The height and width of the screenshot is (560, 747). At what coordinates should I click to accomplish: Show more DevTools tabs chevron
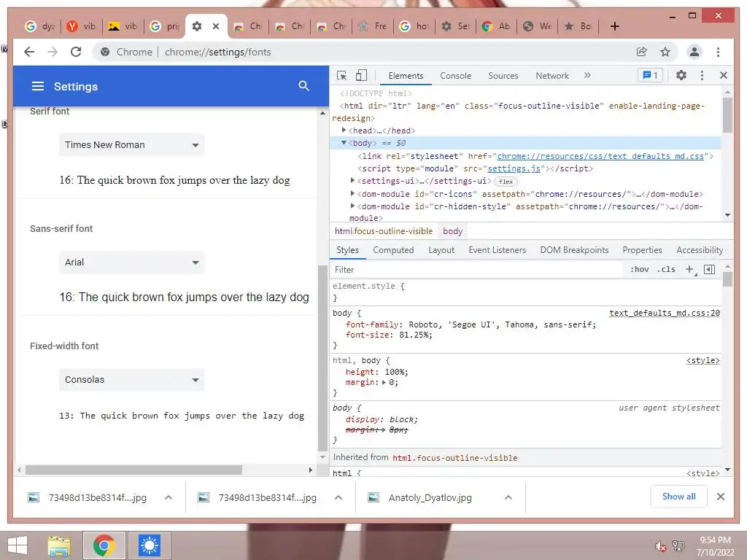click(587, 75)
